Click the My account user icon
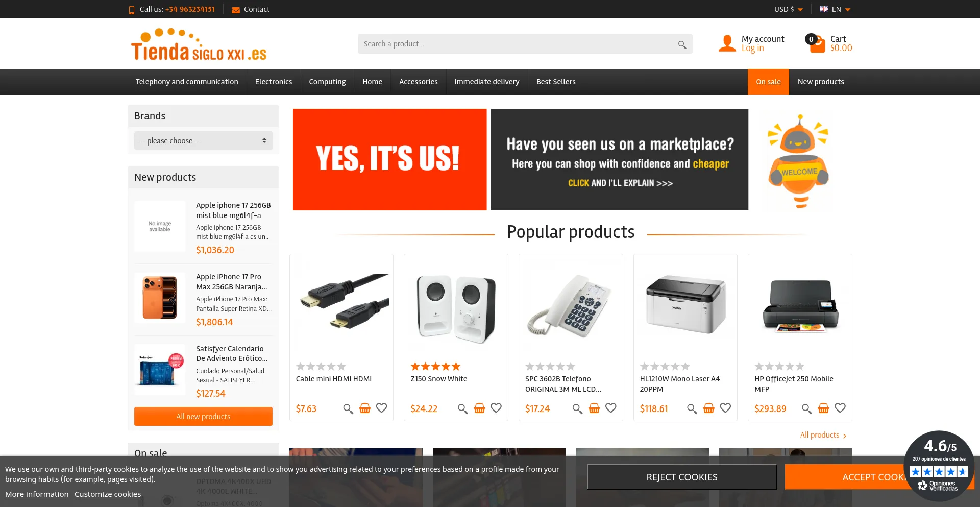The image size is (980, 507). pyautogui.click(x=727, y=43)
